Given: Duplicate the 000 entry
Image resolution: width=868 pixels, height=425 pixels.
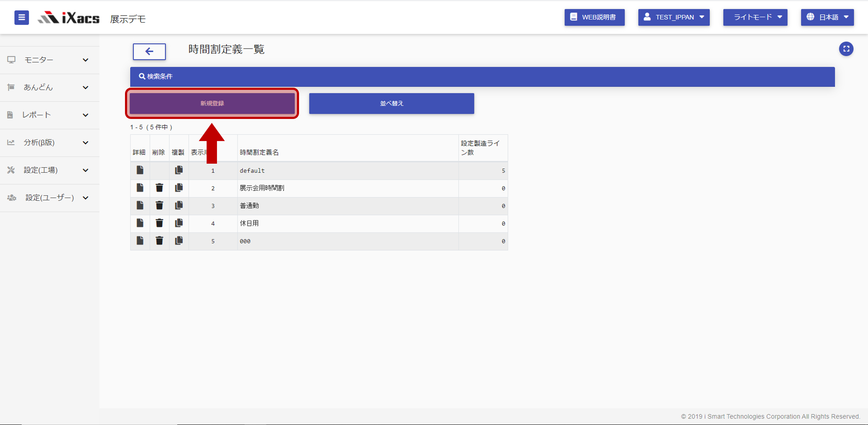Looking at the screenshot, I should pyautogui.click(x=179, y=241).
